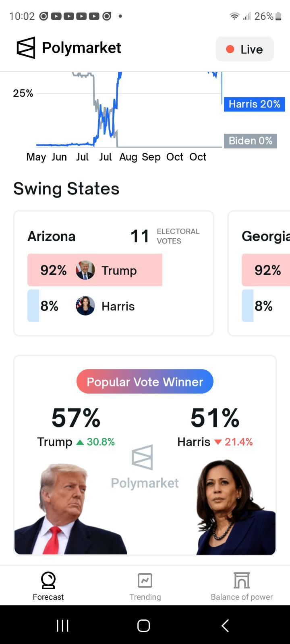Select the Biden 0% chart label
The height and width of the screenshot is (644, 290).
click(x=251, y=141)
